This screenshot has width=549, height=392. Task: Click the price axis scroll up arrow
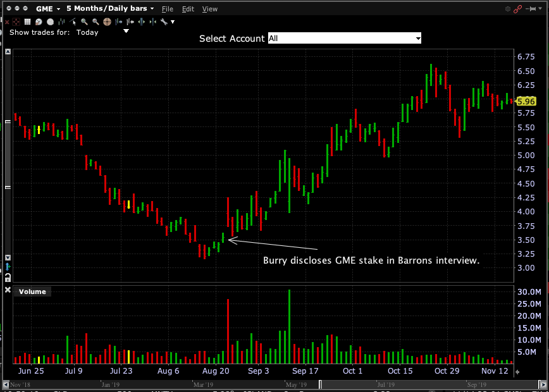(x=8, y=52)
